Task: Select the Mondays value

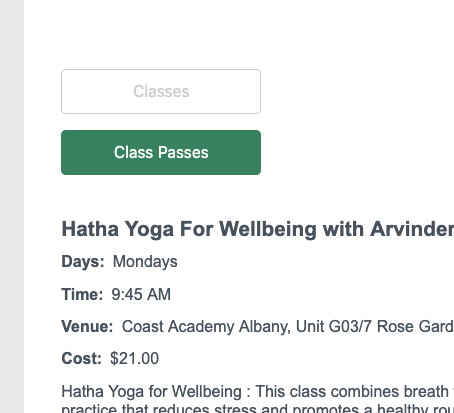Action: [x=145, y=261]
